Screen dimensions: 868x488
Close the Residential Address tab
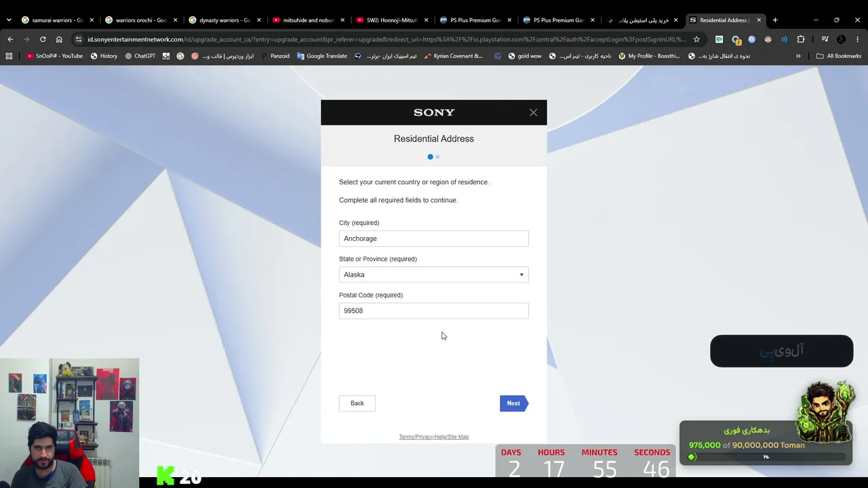759,20
